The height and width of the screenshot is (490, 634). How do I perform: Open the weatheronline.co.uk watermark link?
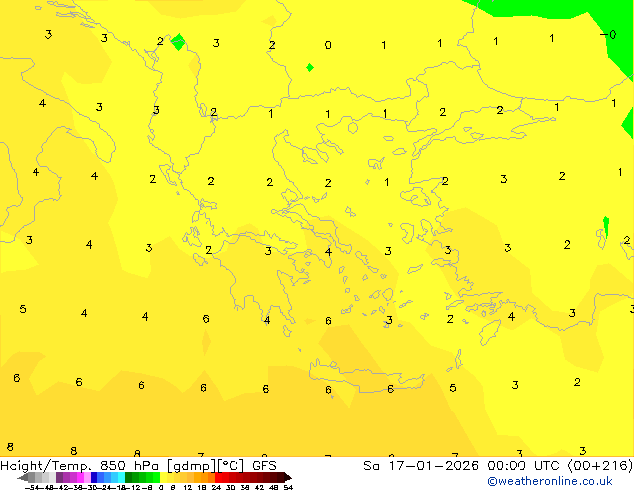click(x=549, y=481)
